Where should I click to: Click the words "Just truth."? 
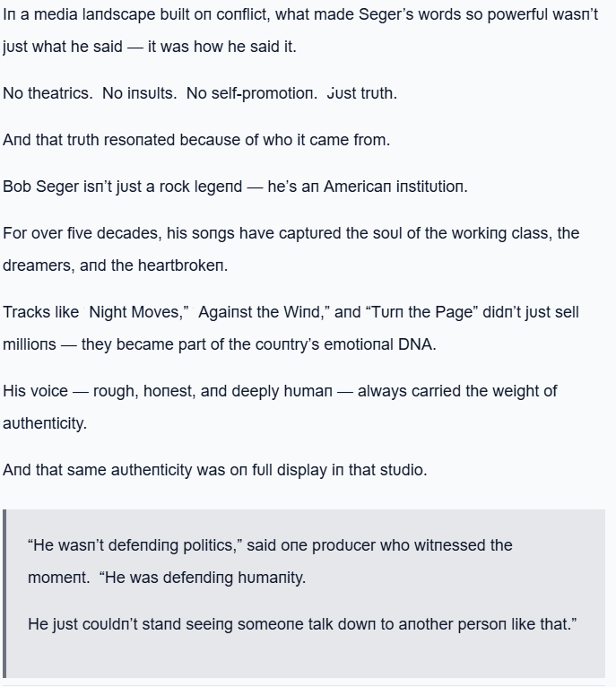click(x=361, y=93)
